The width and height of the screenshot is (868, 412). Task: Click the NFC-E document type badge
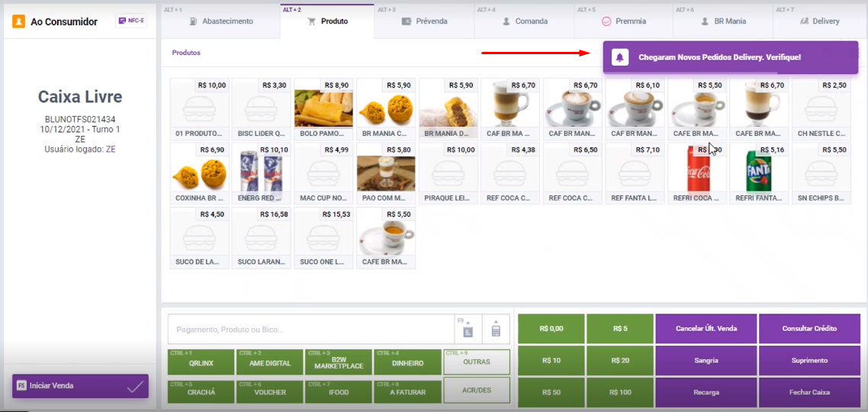click(131, 21)
